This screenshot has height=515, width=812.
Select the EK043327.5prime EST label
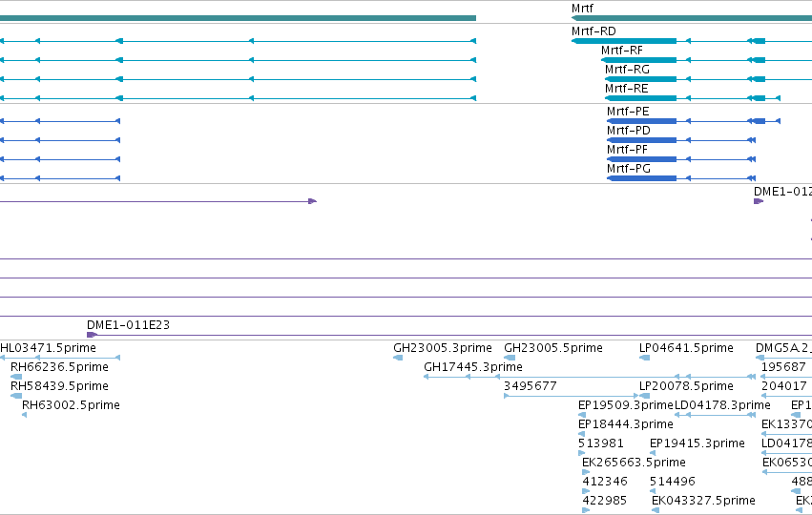pyautogui.click(x=704, y=501)
